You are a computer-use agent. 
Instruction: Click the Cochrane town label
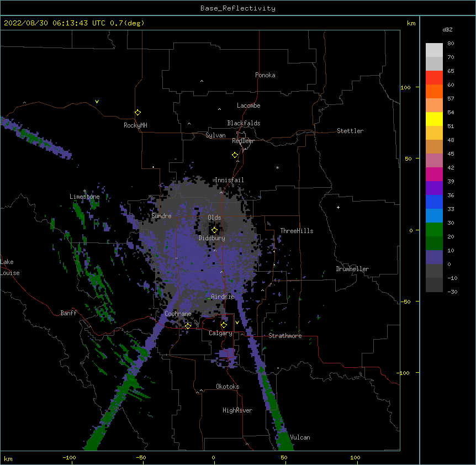coord(178,314)
